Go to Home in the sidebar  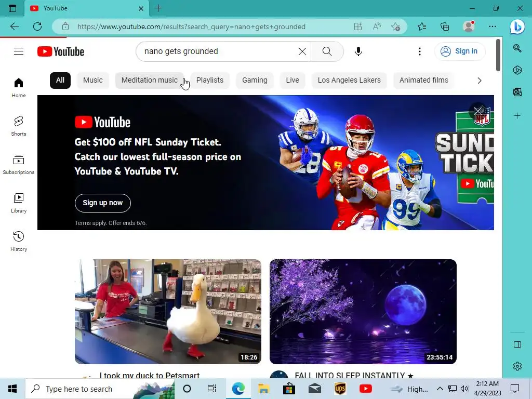point(19,88)
